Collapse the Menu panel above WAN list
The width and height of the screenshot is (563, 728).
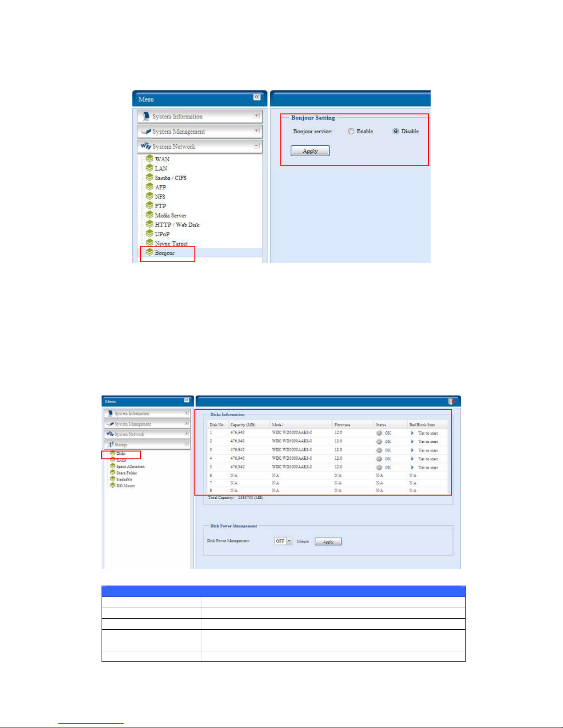point(257,97)
